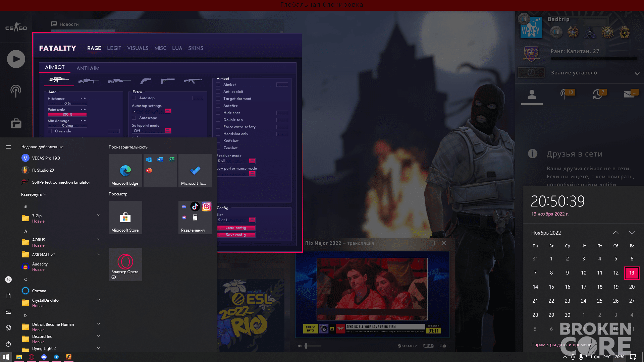644x362 pixels.
Task: Toggle the Double tap checkbox
Action: click(x=218, y=120)
